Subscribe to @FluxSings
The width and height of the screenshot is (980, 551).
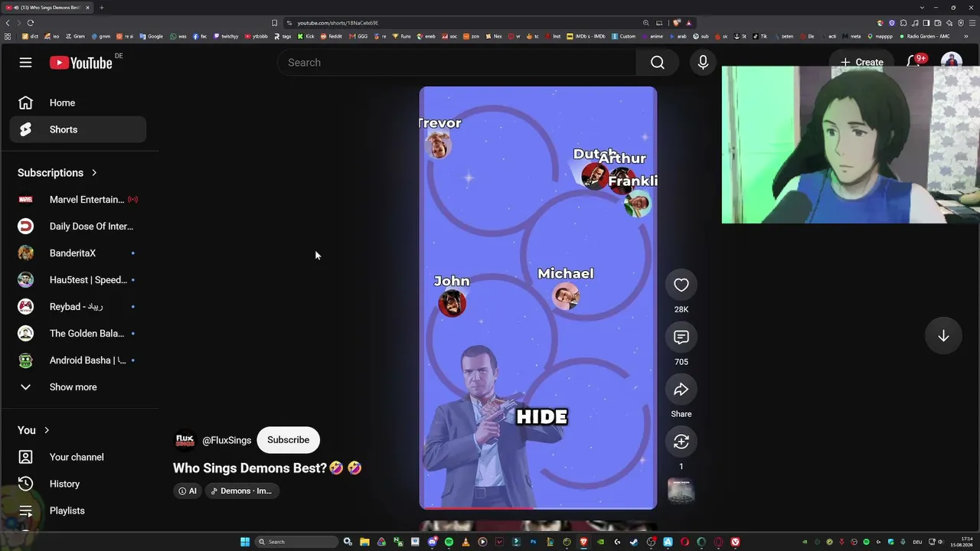pos(289,440)
